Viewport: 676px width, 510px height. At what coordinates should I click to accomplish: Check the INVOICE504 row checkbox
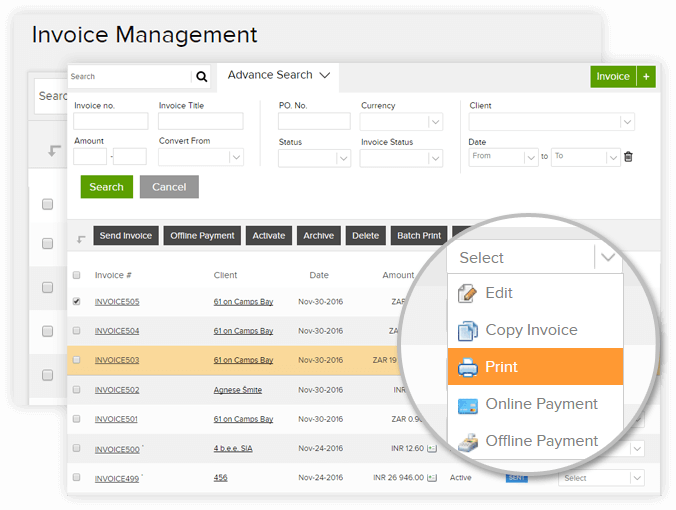76,330
